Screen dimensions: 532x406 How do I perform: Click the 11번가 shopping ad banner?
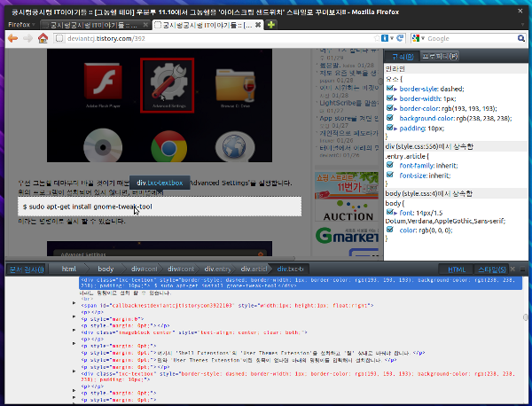347,185
